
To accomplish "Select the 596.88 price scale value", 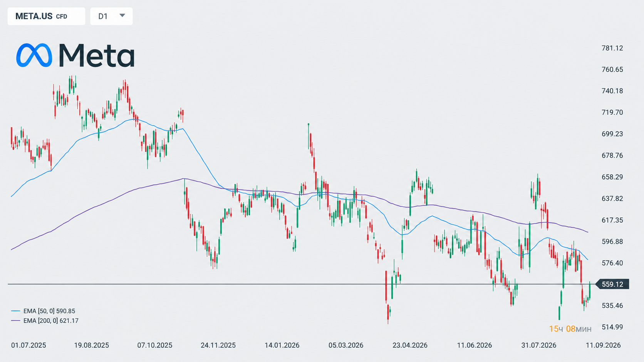I will 612,242.
